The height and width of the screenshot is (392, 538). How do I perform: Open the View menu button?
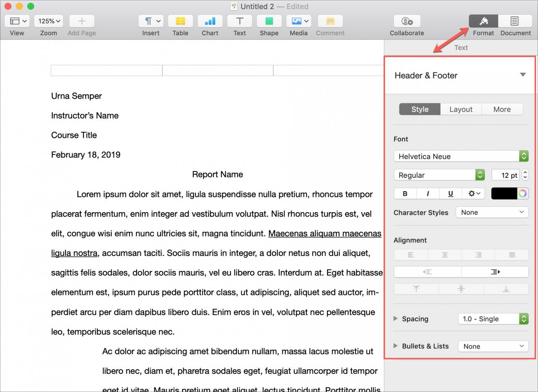17,21
